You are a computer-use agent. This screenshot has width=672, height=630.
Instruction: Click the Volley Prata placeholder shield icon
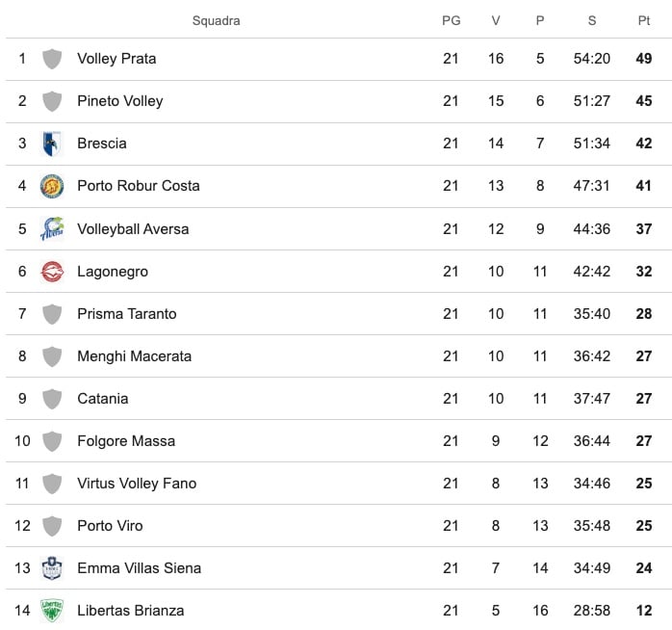[52, 59]
